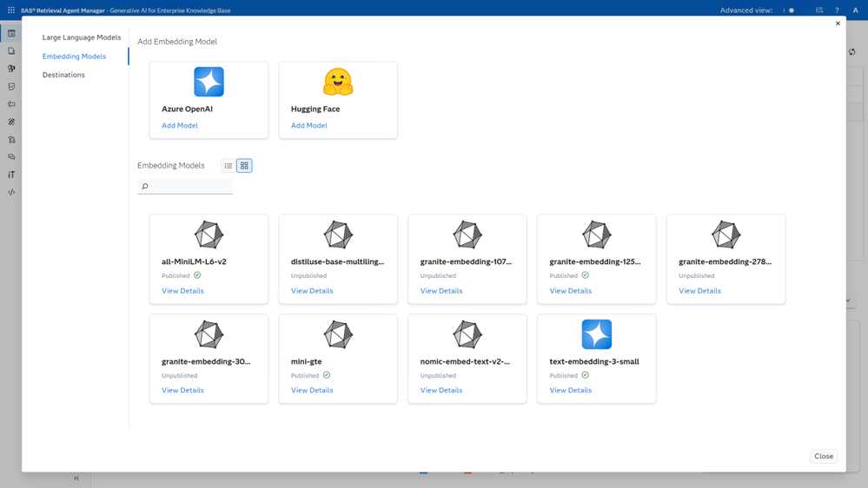This screenshot has width=868, height=488.
Task: Open the left sidebar chat bubbles icon
Action: 11,157
